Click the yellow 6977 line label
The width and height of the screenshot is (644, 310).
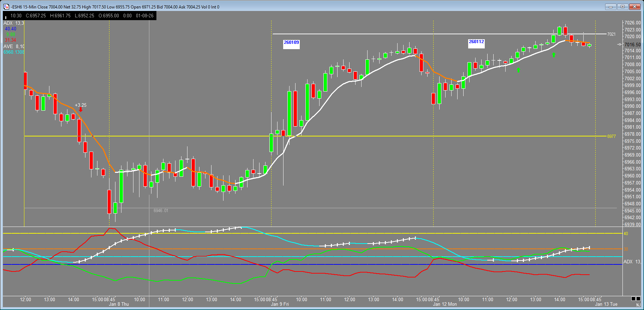click(611, 136)
